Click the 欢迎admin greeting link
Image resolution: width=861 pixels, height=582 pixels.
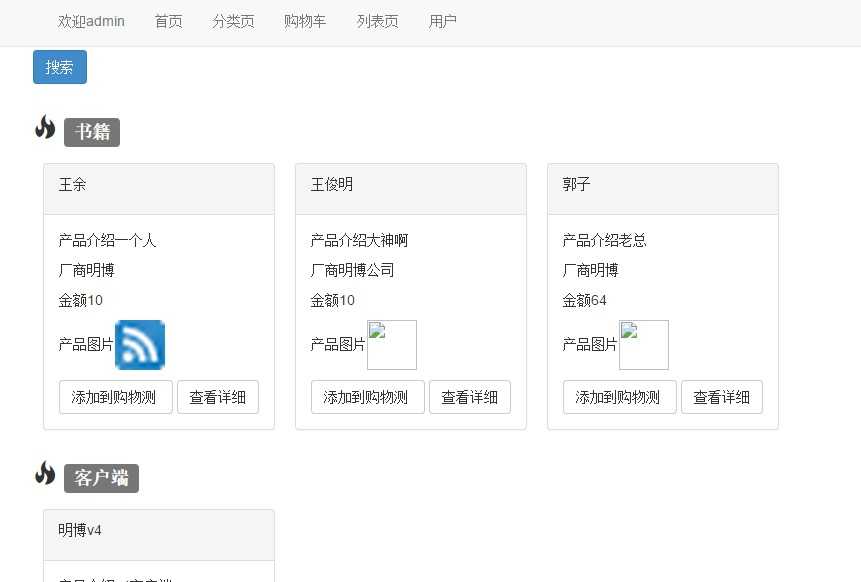tap(91, 21)
